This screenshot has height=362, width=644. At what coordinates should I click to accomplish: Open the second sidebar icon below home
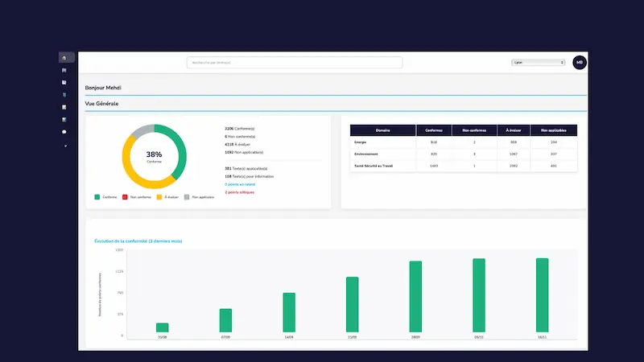64,70
